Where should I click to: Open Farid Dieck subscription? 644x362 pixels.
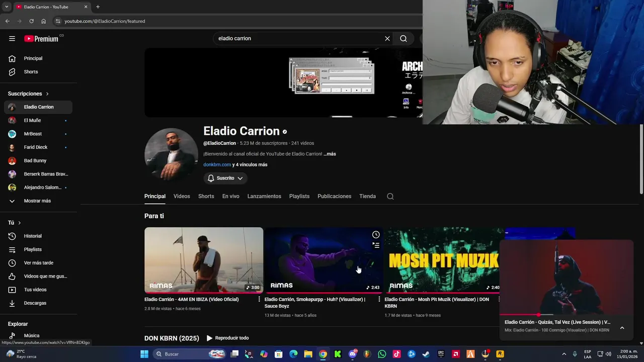tap(39, 147)
